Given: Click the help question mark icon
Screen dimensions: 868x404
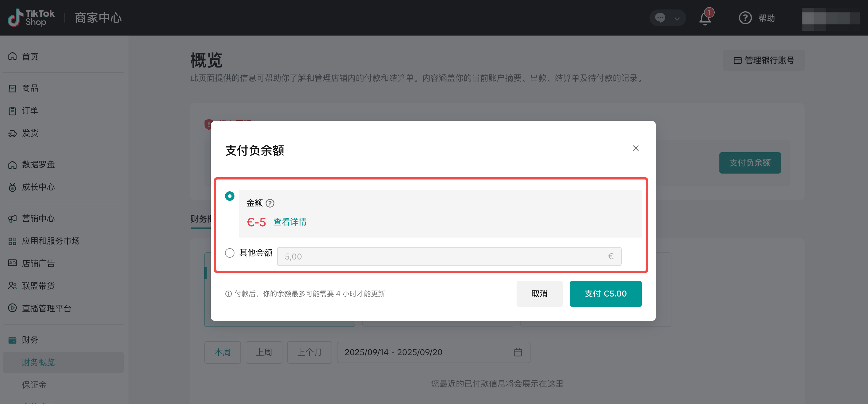Looking at the screenshot, I should coord(745,18).
